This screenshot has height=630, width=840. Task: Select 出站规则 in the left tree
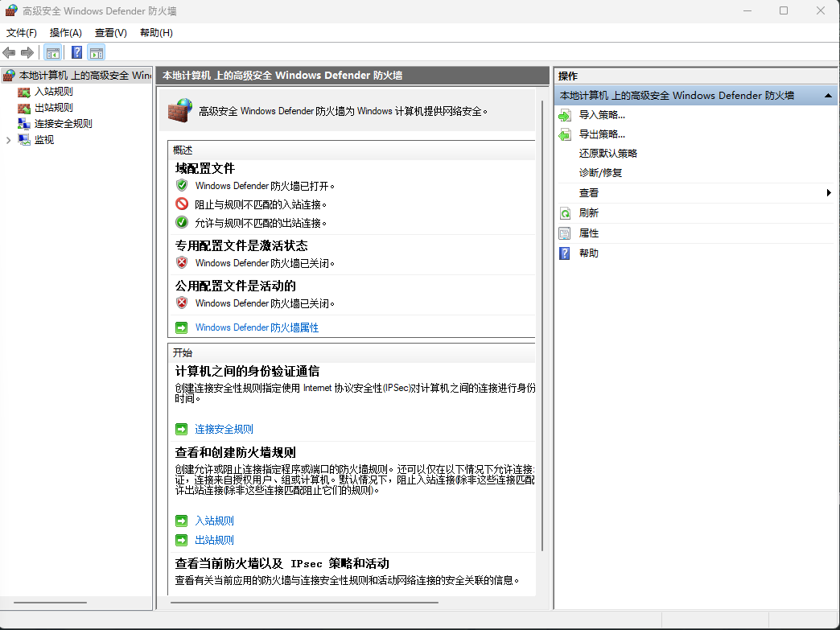[x=54, y=108]
